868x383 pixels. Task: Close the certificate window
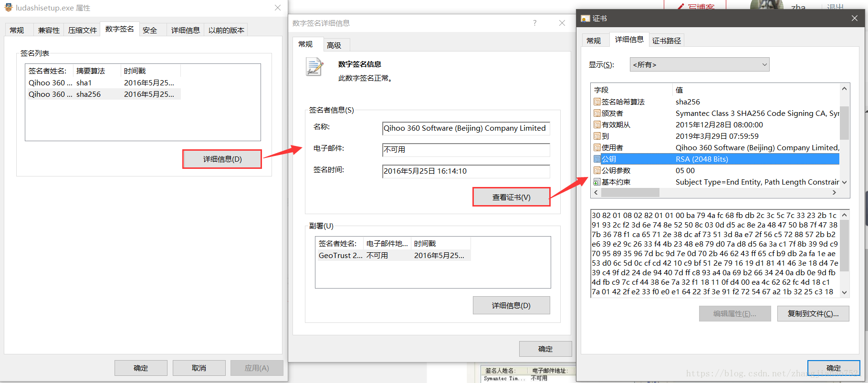(x=855, y=18)
